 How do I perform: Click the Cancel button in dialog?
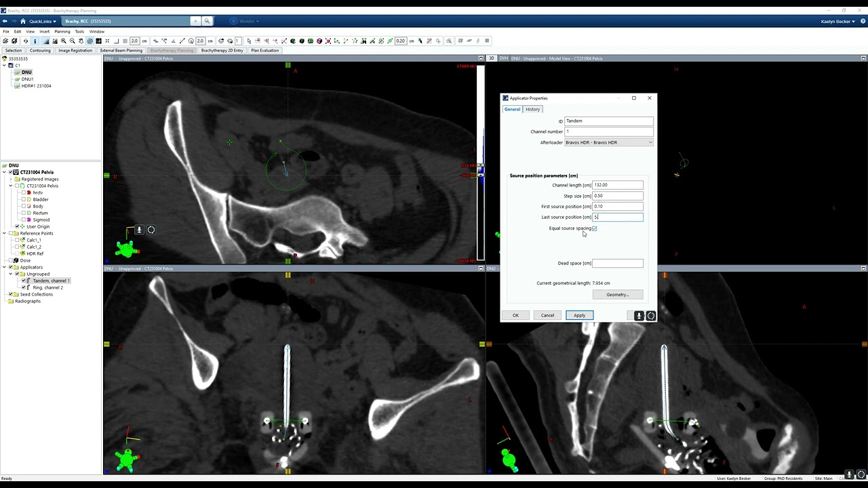pos(547,315)
